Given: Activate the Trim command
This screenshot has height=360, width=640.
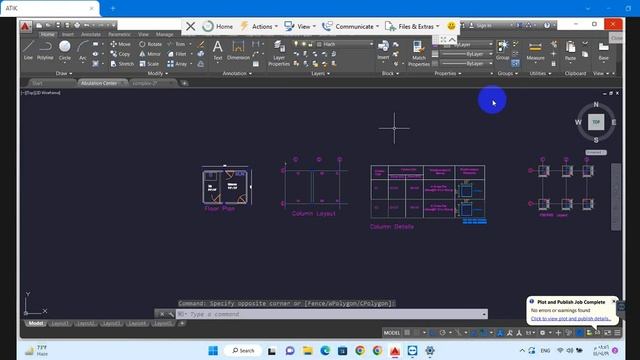Looking at the screenshot, I should pos(176,44).
